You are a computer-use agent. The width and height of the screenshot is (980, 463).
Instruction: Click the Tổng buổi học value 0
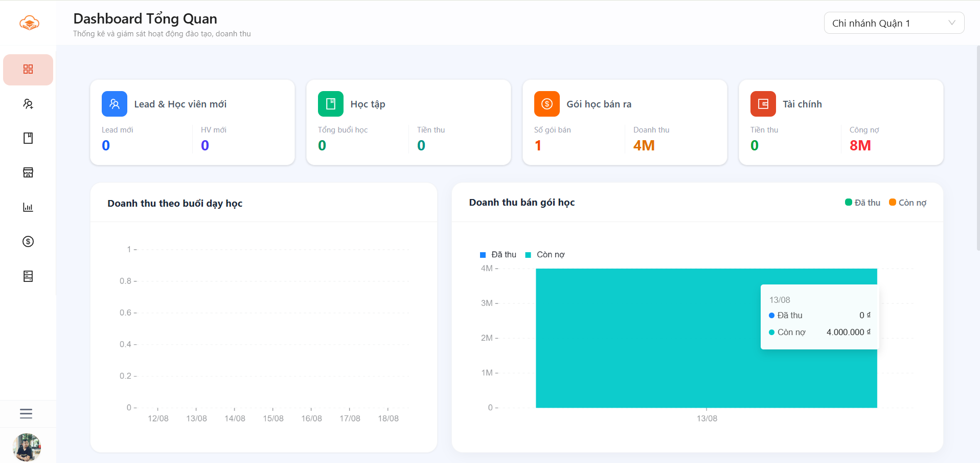tap(322, 146)
